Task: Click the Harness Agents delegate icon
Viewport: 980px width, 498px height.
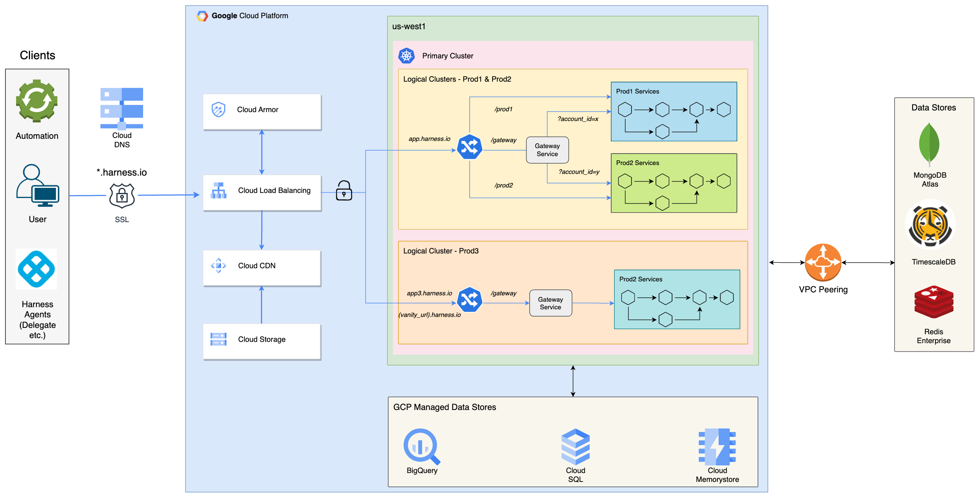Action: click(x=36, y=269)
